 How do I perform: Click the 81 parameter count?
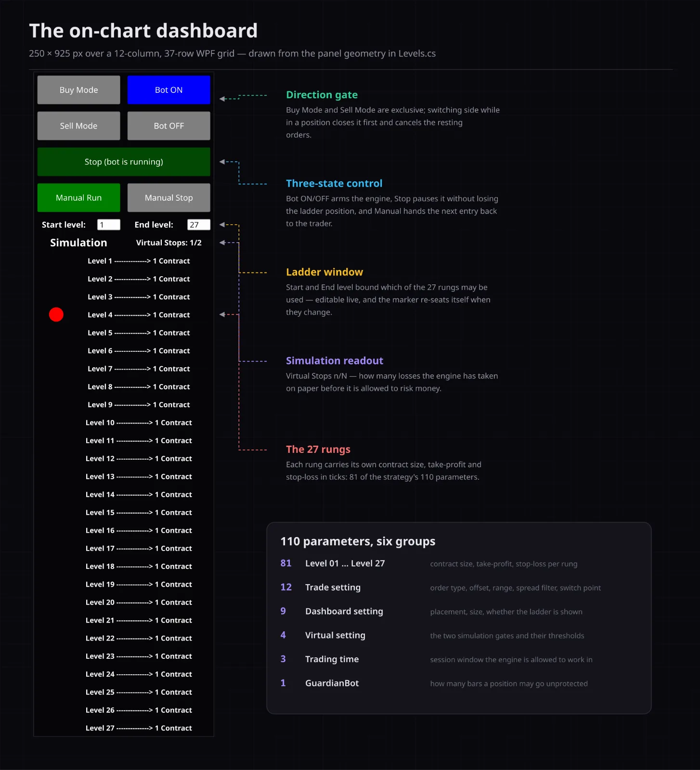tap(286, 563)
